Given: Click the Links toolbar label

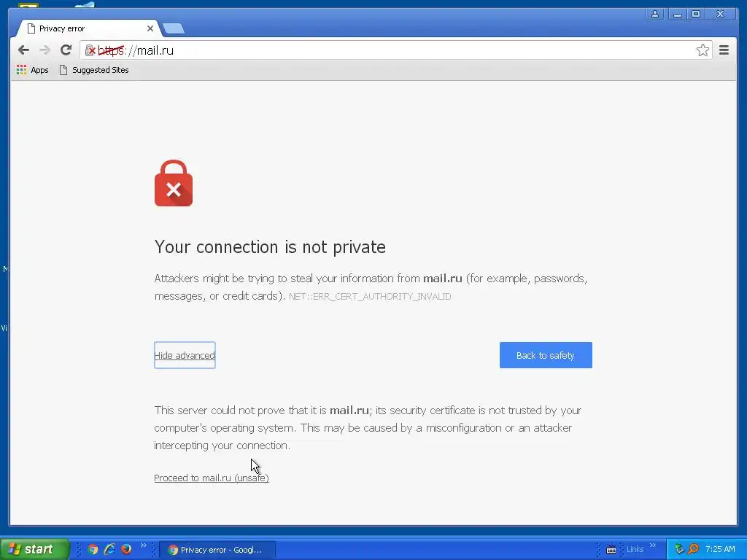Looking at the screenshot, I should 635,549.
